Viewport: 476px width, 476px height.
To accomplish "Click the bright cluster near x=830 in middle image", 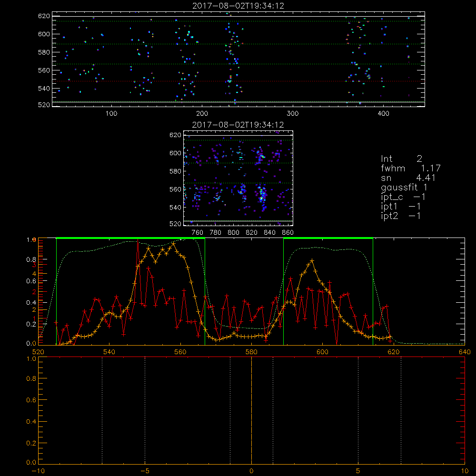I will (x=262, y=194).
